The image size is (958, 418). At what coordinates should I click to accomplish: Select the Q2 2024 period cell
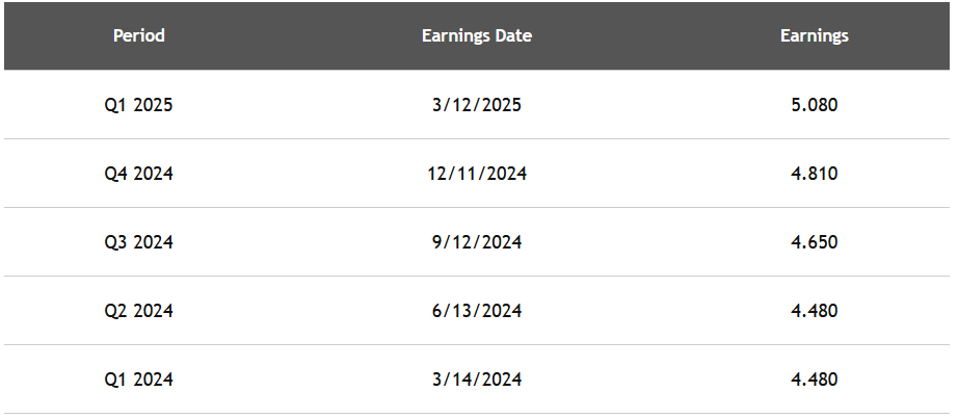139,311
